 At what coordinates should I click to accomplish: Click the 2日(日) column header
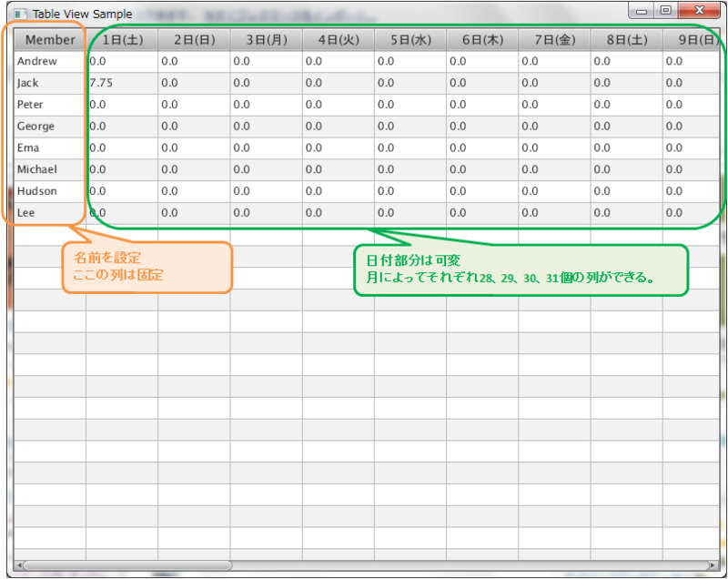[194, 40]
